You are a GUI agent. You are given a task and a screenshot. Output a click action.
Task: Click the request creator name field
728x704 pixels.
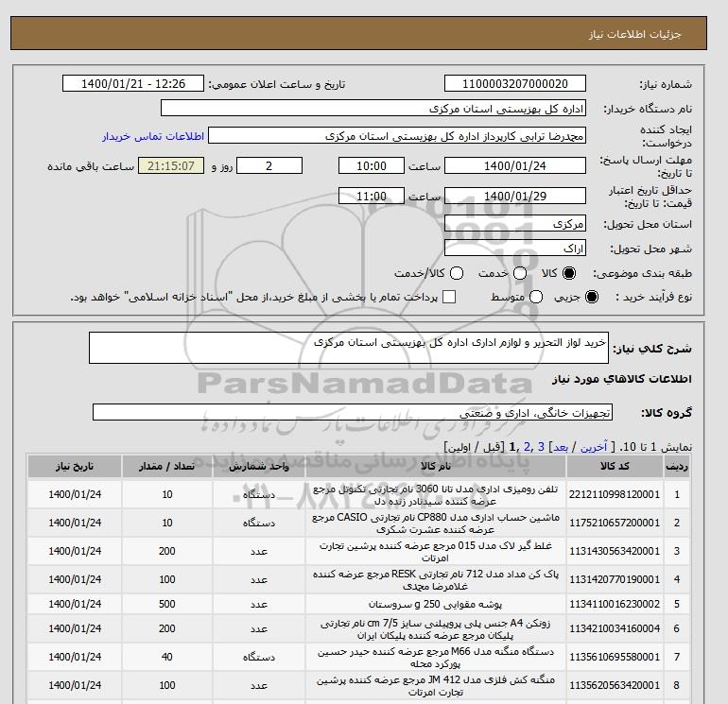point(397,135)
